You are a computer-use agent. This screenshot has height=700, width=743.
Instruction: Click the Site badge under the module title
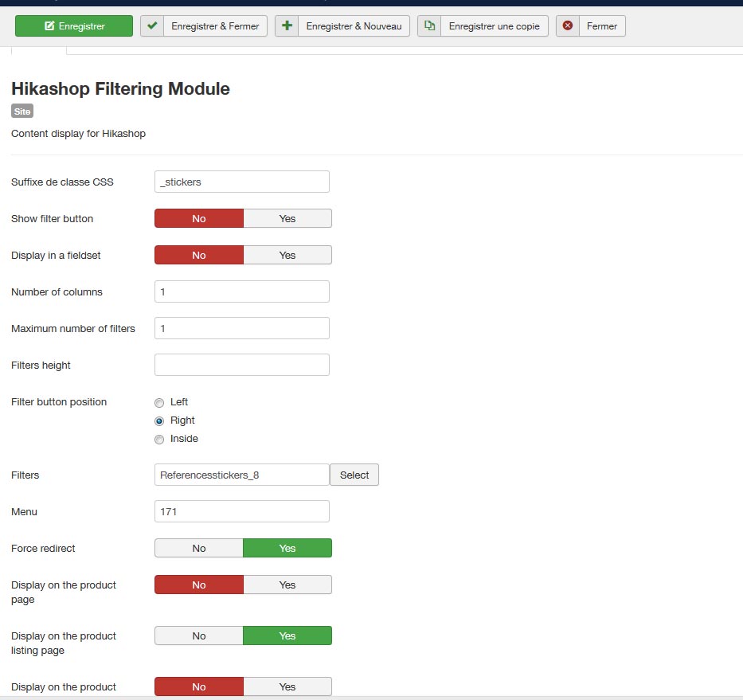pyautogui.click(x=22, y=111)
